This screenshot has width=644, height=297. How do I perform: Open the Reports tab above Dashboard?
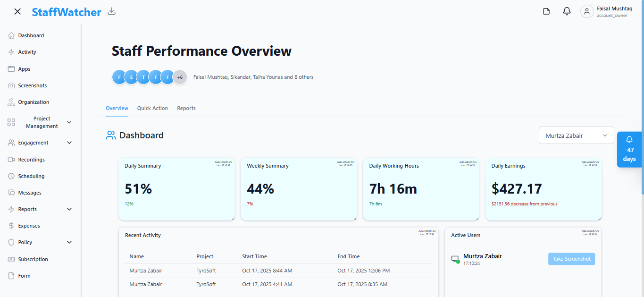186,108
